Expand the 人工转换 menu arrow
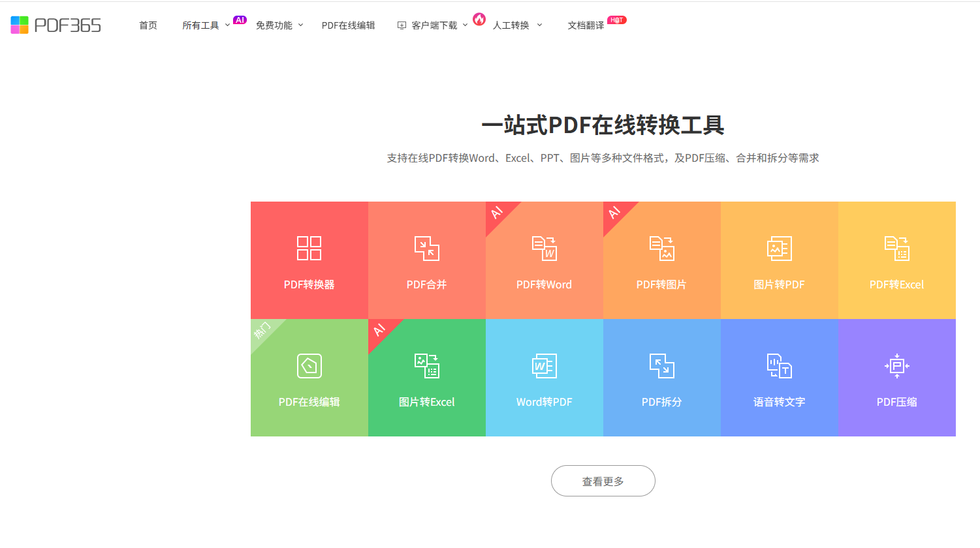Screen dimensions: 980x548 539,25
